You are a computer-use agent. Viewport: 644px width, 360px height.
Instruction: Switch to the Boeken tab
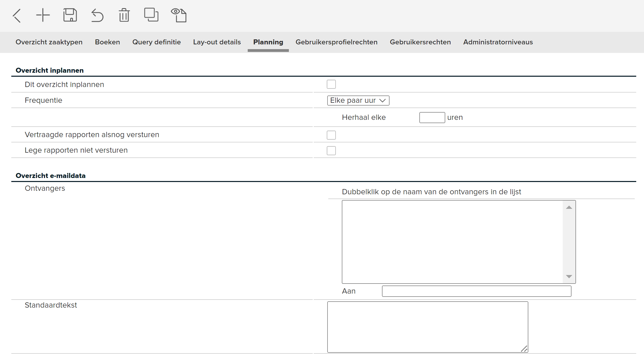coord(107,42)
